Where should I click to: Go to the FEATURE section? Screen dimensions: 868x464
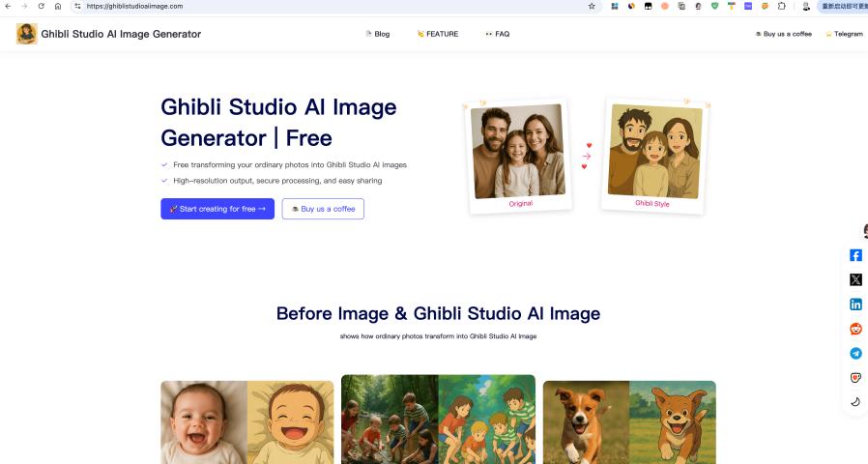coord(438,34)
